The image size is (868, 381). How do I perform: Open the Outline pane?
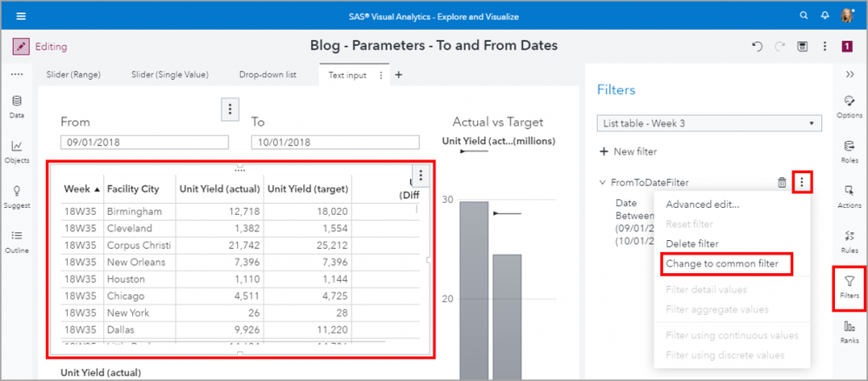(17, 241)
